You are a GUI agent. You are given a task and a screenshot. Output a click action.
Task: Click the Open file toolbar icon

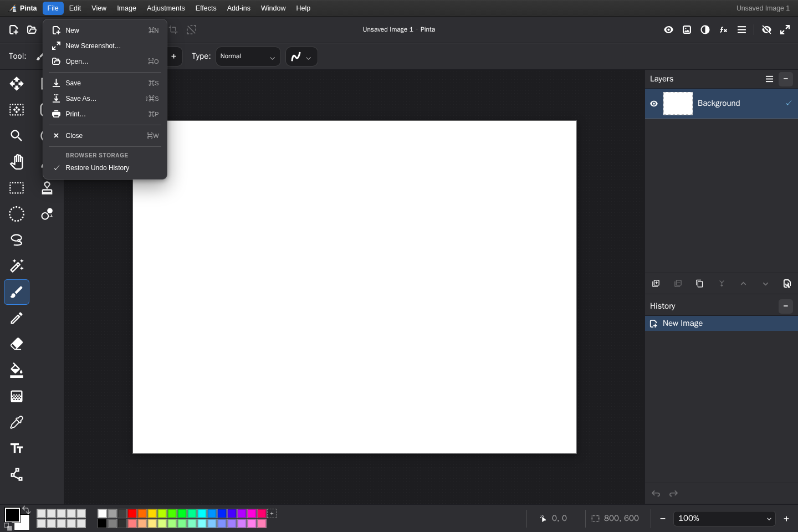pos(32,30)
